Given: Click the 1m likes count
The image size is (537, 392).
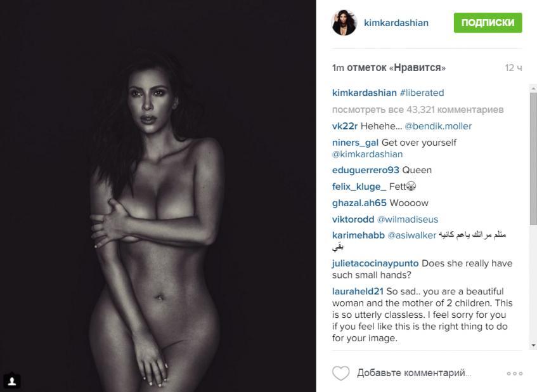Looking at the screenshot, I should click(x=389, y=67).
